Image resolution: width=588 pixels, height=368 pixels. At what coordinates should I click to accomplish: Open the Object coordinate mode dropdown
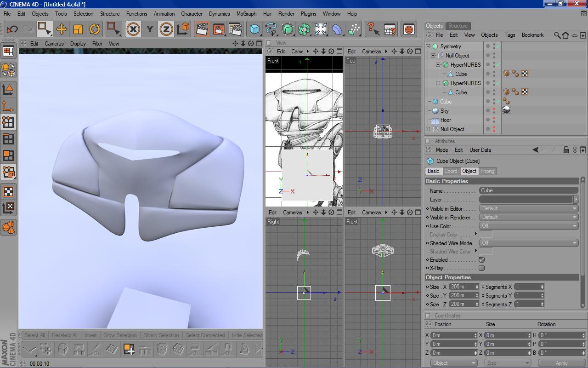(x=454, y=363)
